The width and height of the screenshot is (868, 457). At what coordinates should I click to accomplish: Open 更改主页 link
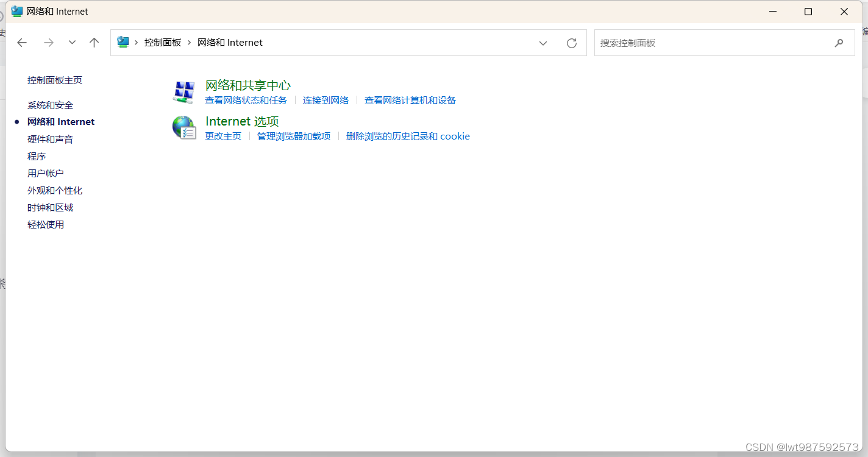pyautogui.click(x=223, y=136)
